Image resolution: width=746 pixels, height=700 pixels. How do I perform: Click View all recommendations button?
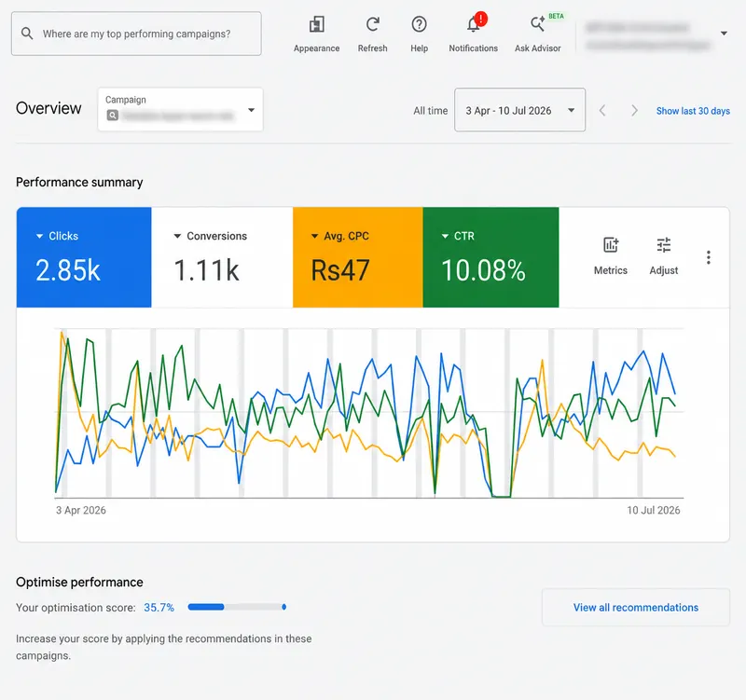[636, 608]
